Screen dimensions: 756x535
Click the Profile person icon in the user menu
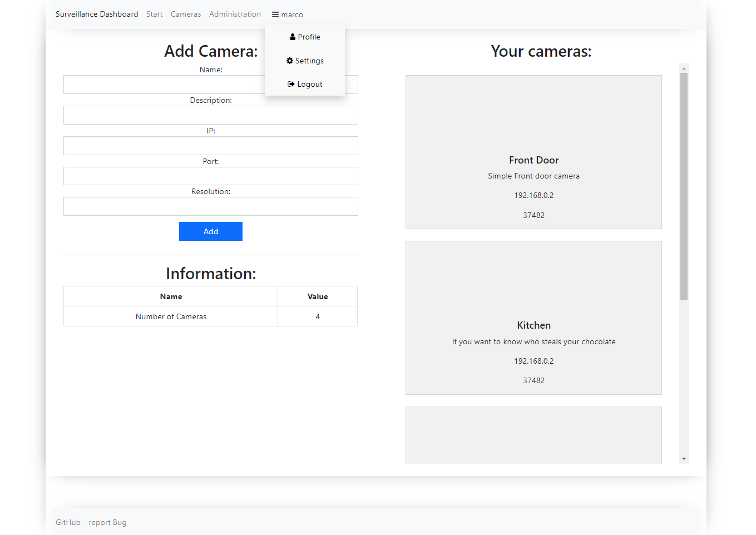point(291,36)
